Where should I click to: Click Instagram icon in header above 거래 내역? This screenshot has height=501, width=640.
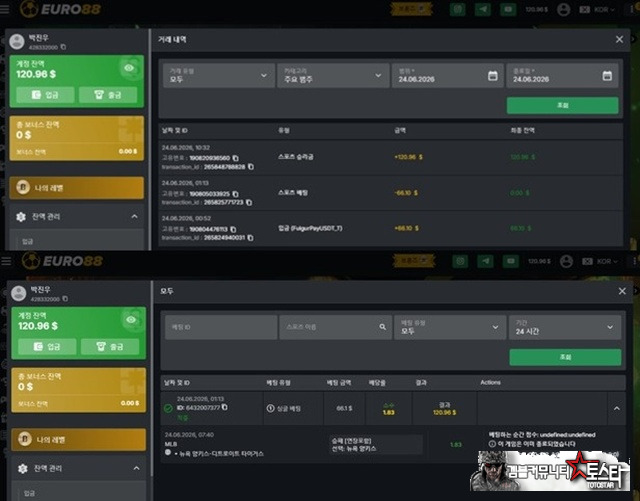[458, 9]
